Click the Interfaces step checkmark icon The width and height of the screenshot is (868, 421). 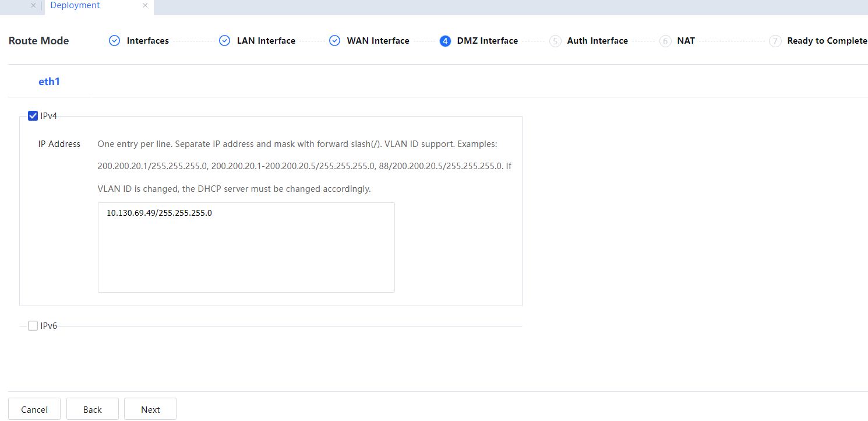pyautogui.click(x=115, y=41)
